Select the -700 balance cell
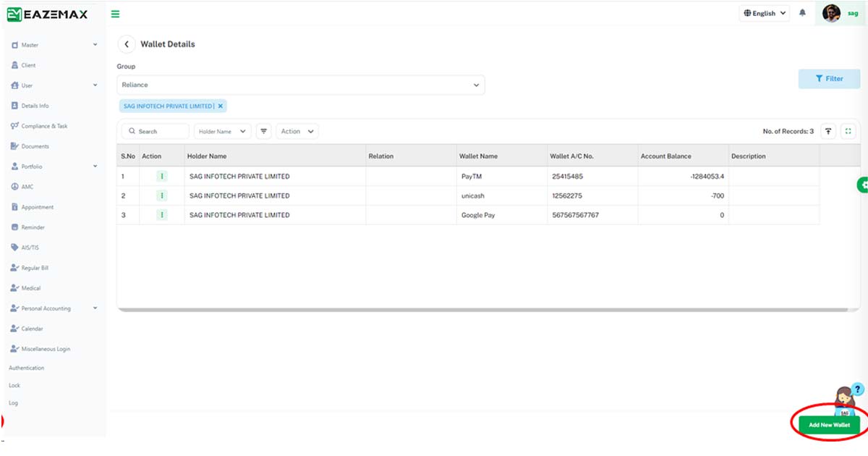 click(683, 195)
